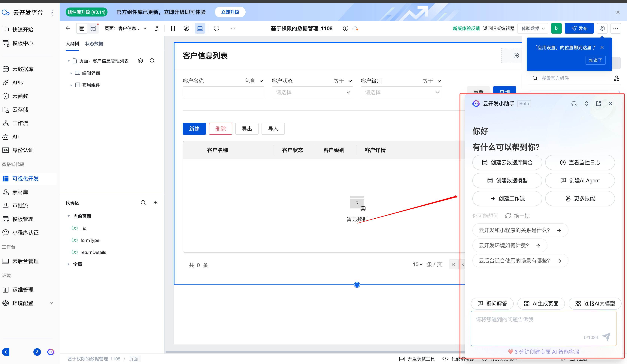Change 客户名称 filter operator 包含
This screenshot has width=627, height=364.
(x=254, y=81)
